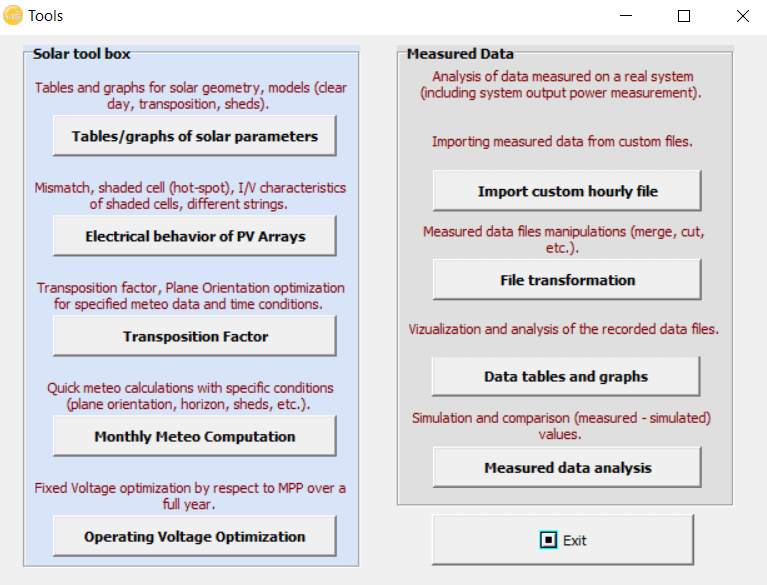Click the Importing measured data description text

click(562, 141)
